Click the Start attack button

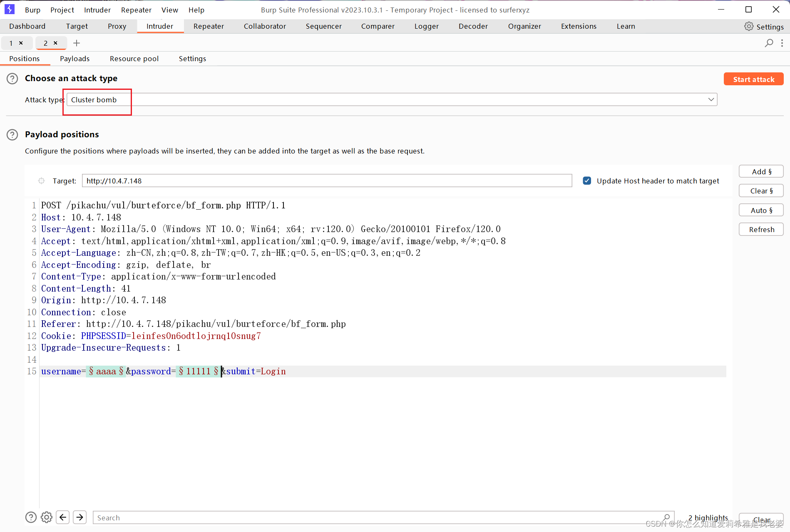point(753,79)
